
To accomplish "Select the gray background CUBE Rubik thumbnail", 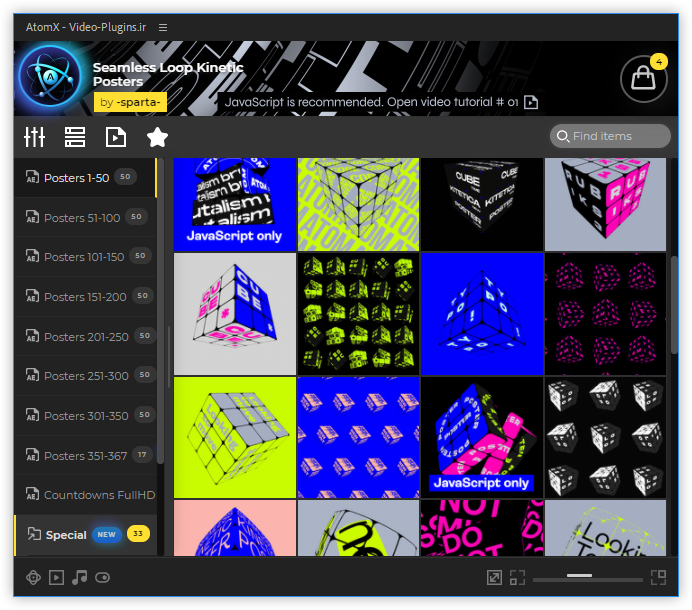I will pyautogui.click(x=235, y=314).
